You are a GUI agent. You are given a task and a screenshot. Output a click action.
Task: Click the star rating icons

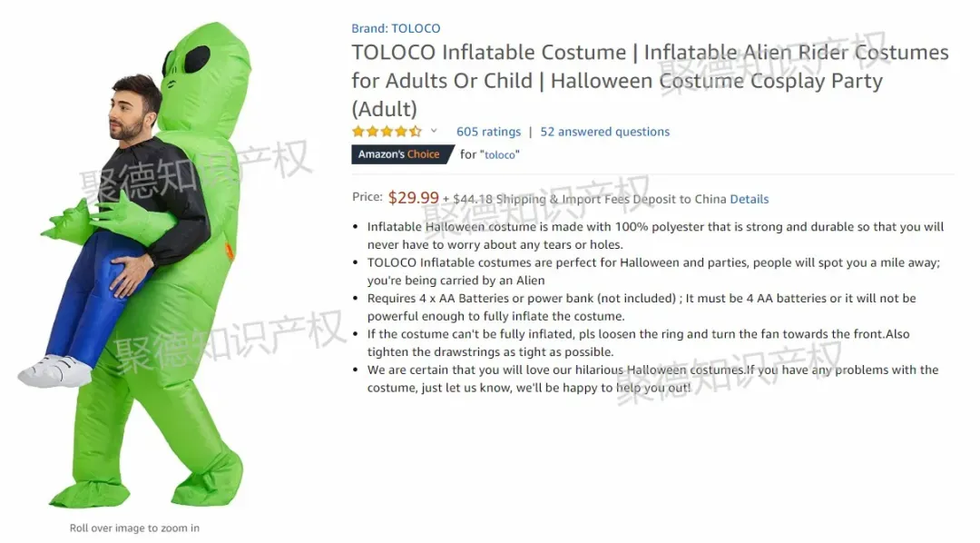(387, 132)
